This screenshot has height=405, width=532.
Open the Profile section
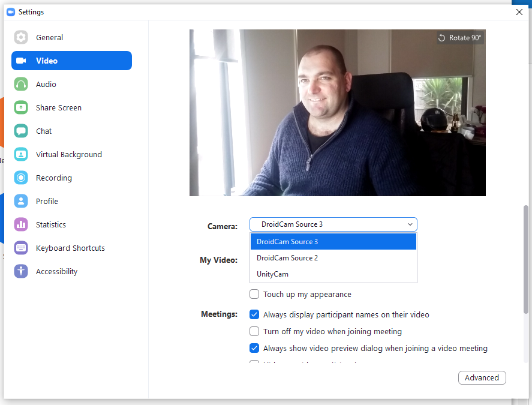pyautogui.click(x=71, y=202)
